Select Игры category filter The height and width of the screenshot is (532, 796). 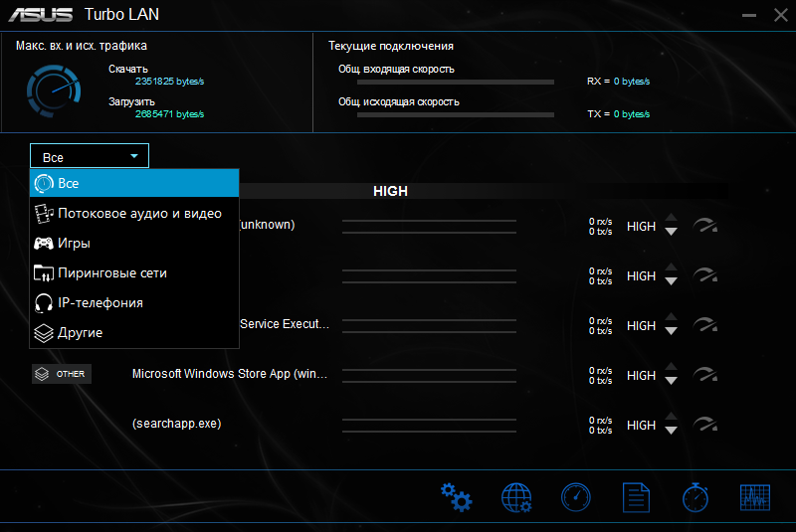[134, 243]
